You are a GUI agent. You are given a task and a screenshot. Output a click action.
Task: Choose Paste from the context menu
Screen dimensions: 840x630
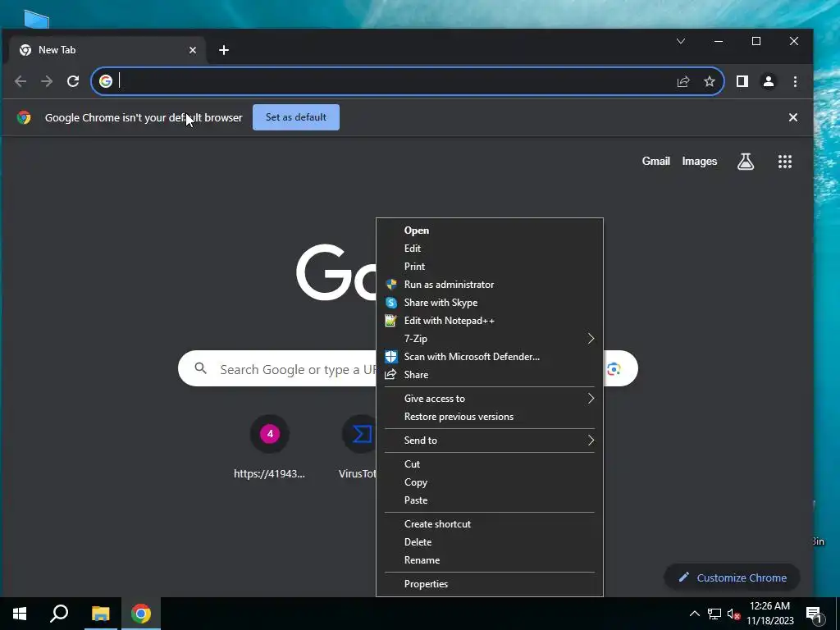pos(490,500)
